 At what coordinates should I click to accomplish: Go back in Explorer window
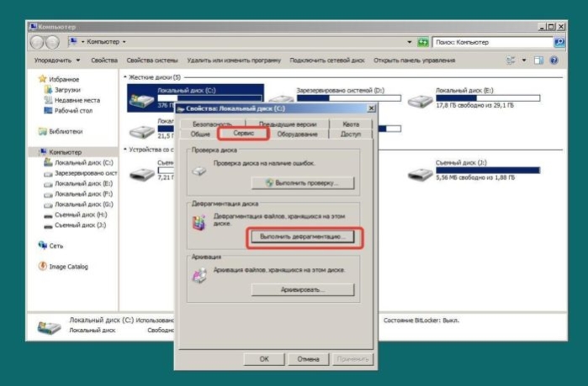pyautogui.click(x=37, y=42)
